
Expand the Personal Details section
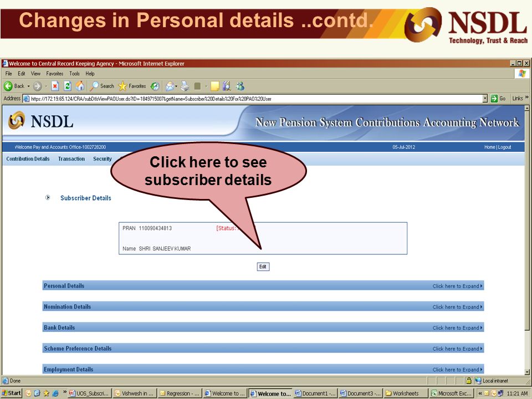[457, 286]
